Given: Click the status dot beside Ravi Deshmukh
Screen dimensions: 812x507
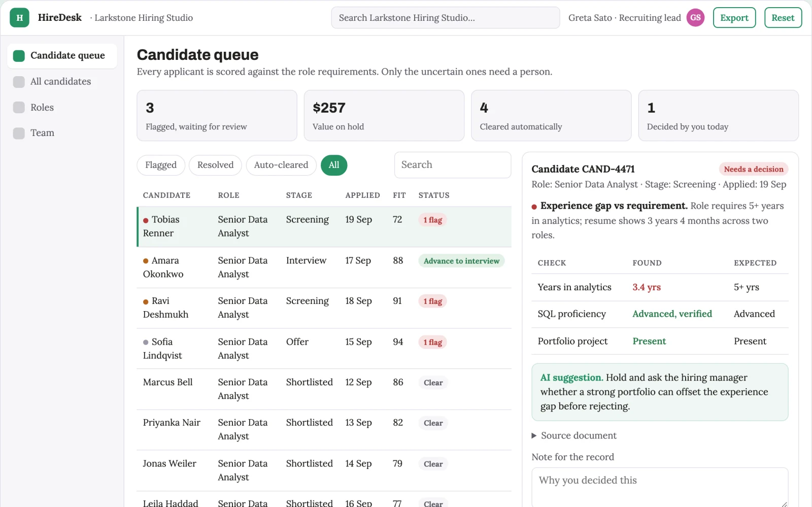Looking at the screenshot, I should click(x=146, y=301).
